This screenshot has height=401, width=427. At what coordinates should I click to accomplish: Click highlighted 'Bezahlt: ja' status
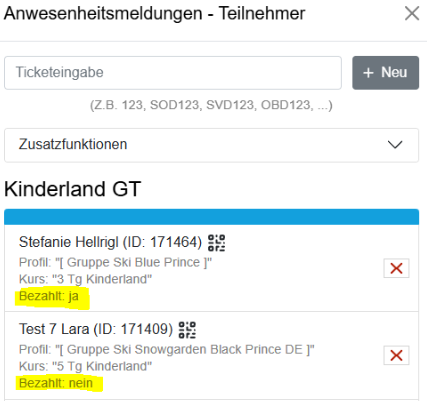tap(49, 296)
